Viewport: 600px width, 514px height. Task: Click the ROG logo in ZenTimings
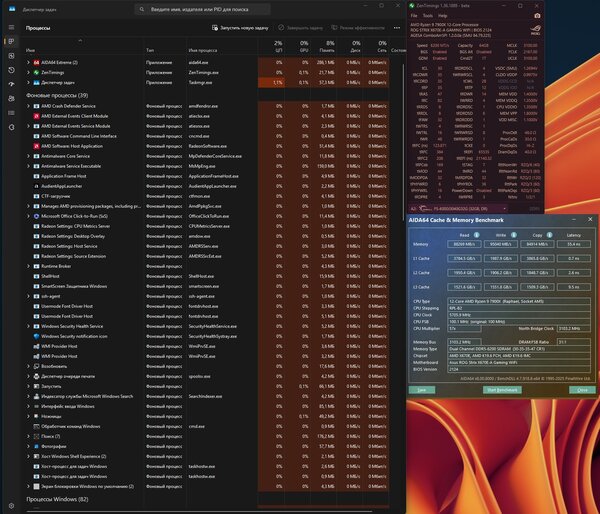click(535, 30)
